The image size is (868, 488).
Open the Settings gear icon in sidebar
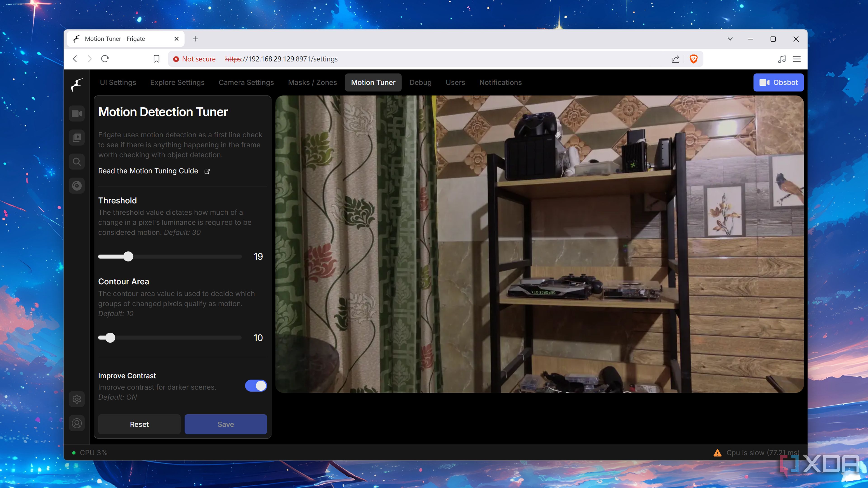tap(76, 399)
